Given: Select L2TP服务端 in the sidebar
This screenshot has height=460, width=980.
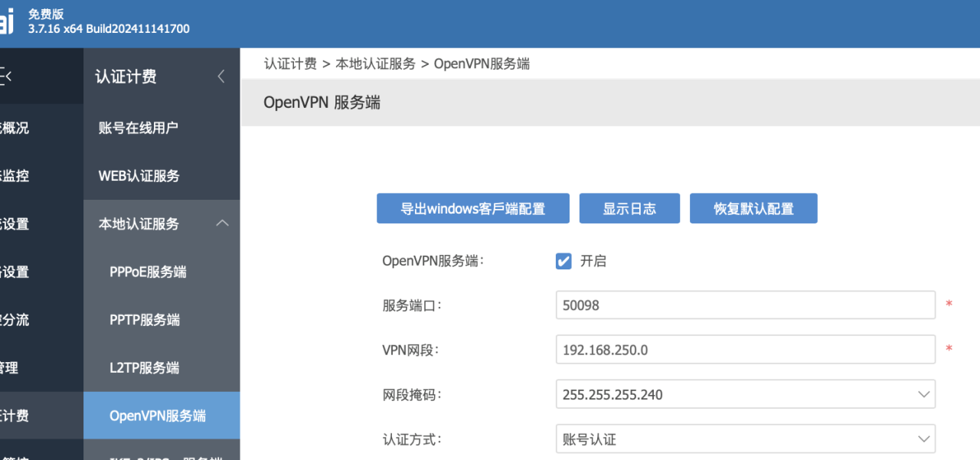Looking at the screenshot, I should pyautogui.click(x=144, y=367).
